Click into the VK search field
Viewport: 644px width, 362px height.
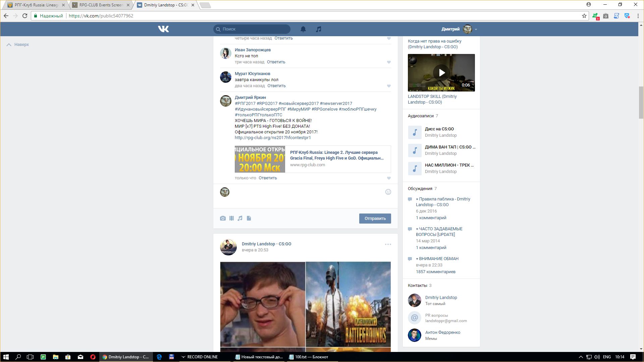(x=252, y=29)
